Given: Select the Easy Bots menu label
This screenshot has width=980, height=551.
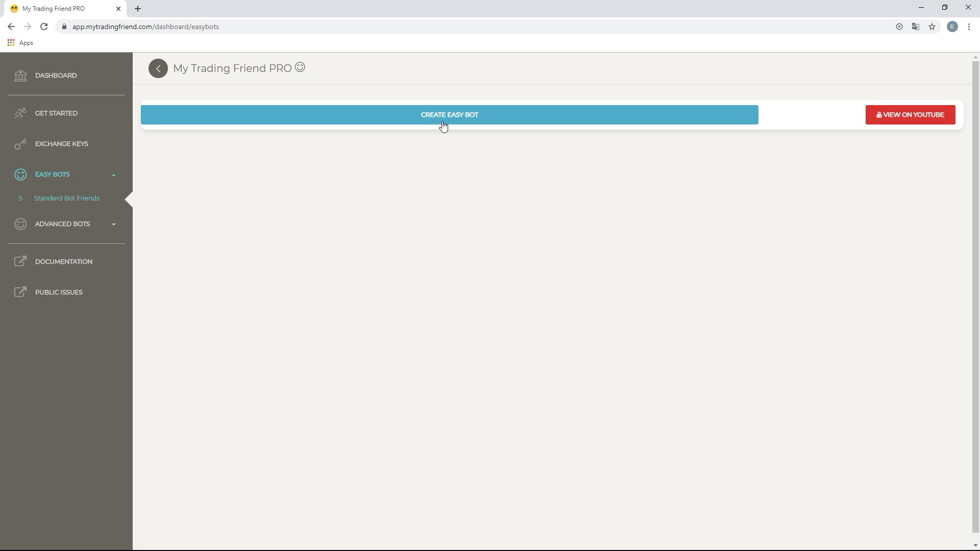Looking at the screenshot, I should pos(52,174).
